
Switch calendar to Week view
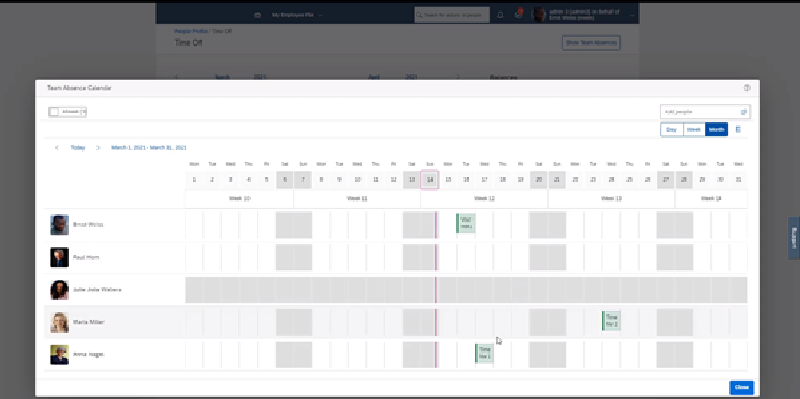pyautogui.click(x=694, y=130)
